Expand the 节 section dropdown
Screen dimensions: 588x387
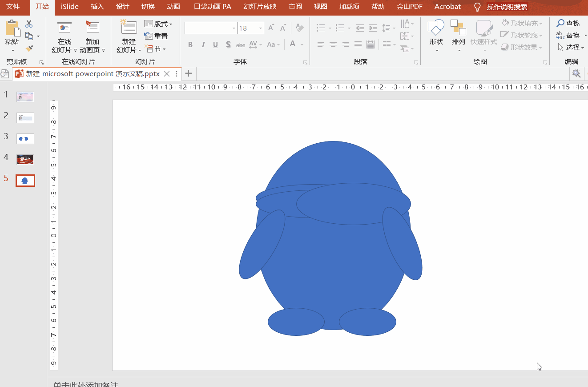[155, 48]
